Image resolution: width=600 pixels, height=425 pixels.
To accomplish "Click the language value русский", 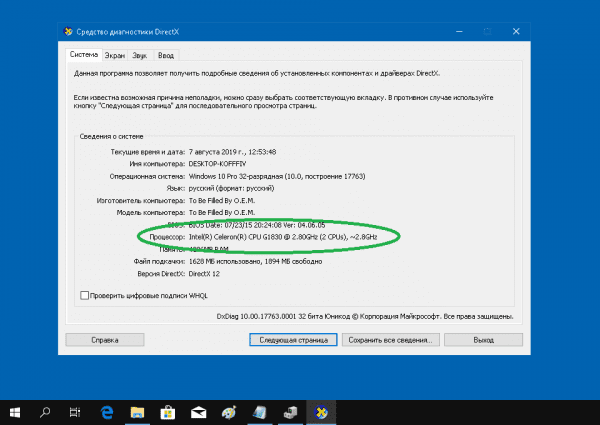I will pos(231,188).
